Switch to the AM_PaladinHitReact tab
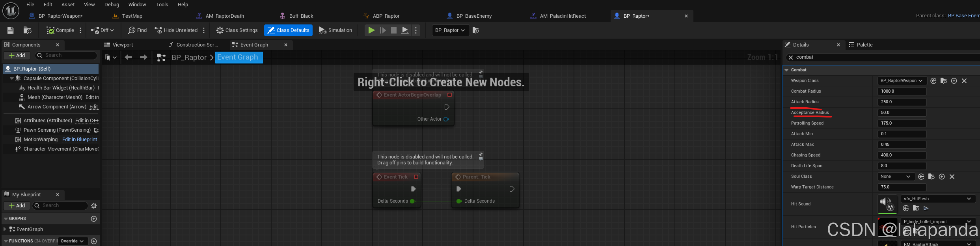The width and height of the screenshot is (980, 246). 563,16
